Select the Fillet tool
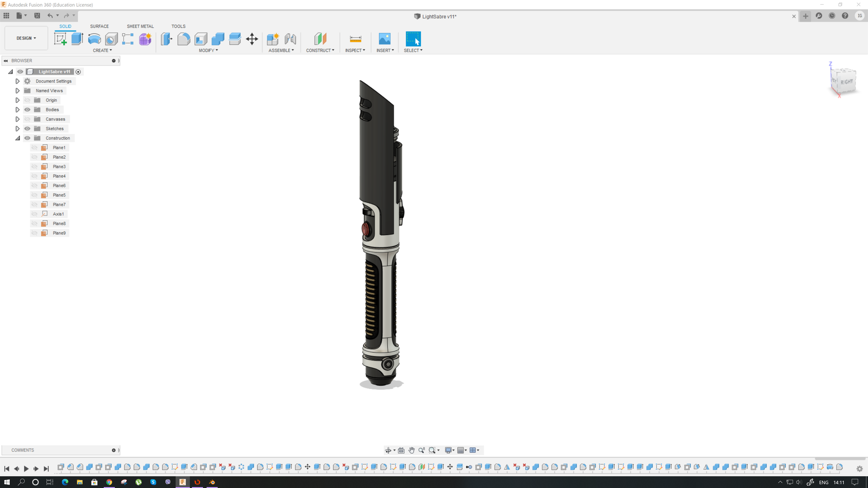This screenshot has width=868, height=488. click(x=184, y=39)
